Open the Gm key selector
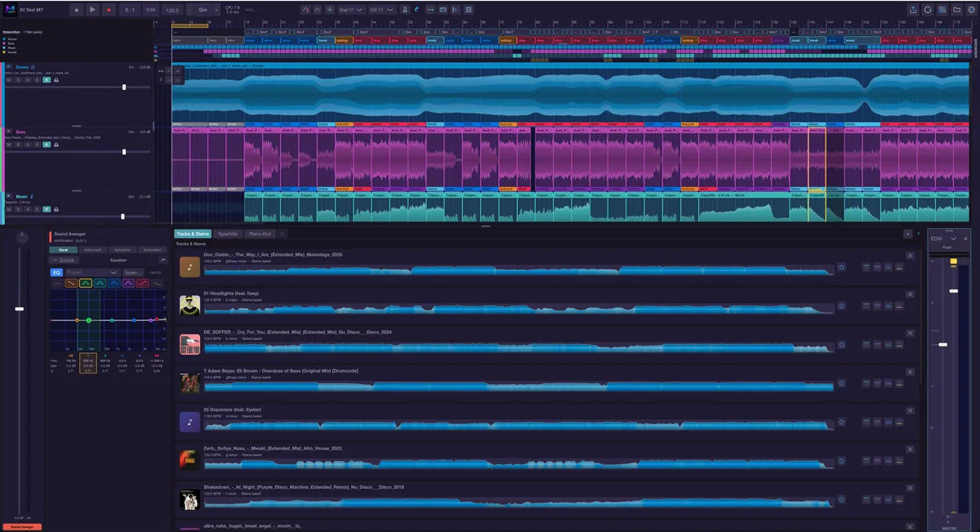Viewport: 980px width, 532px height. tap(203, 10)
